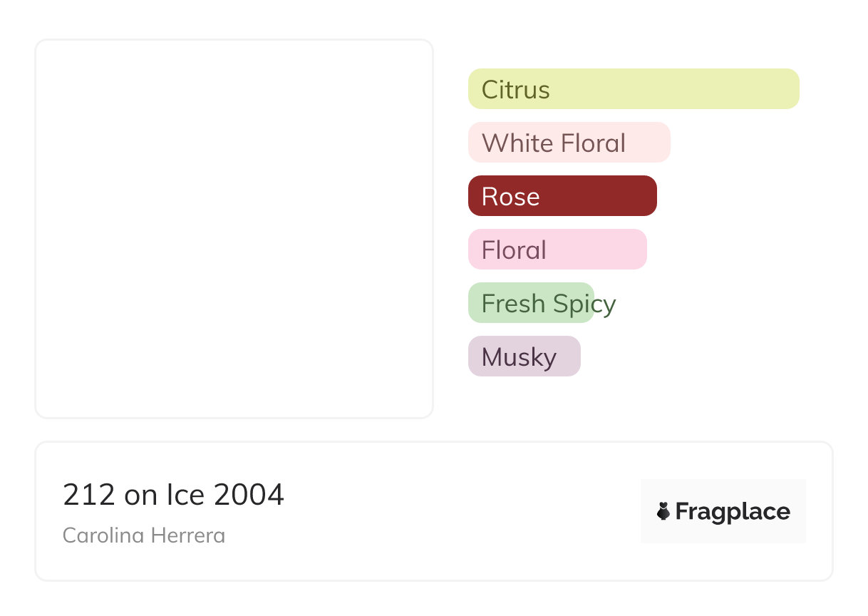Select the perfume info card
Viewport: 868px width, 616px height.
coord(433,510)
